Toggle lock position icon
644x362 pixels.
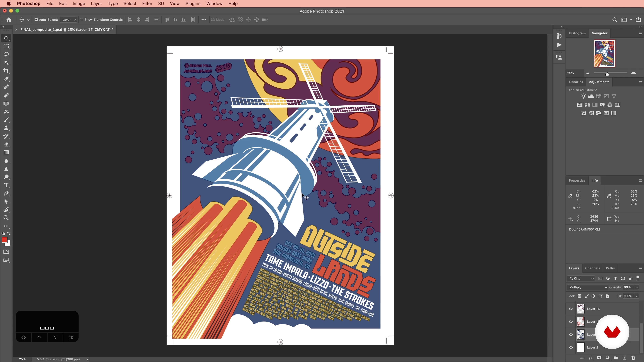[593, 296]
